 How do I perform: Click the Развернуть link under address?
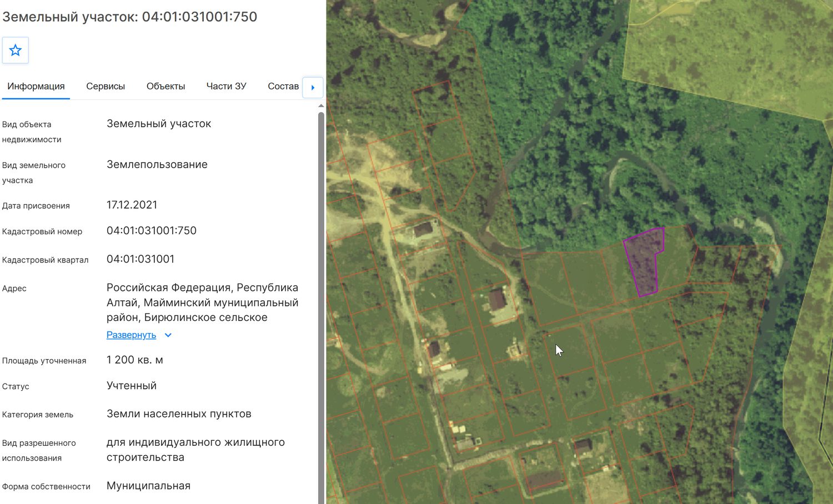point(131,335)
